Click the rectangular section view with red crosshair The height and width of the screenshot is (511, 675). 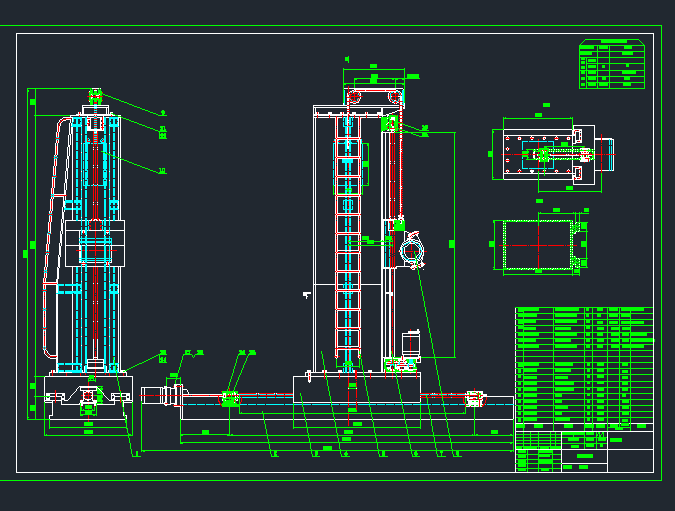(538, 244)
